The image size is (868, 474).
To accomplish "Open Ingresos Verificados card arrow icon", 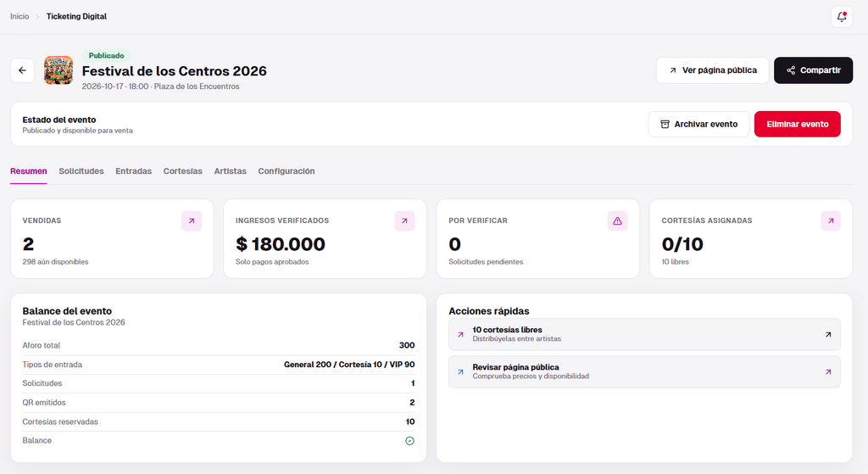I will pos(404,221).
